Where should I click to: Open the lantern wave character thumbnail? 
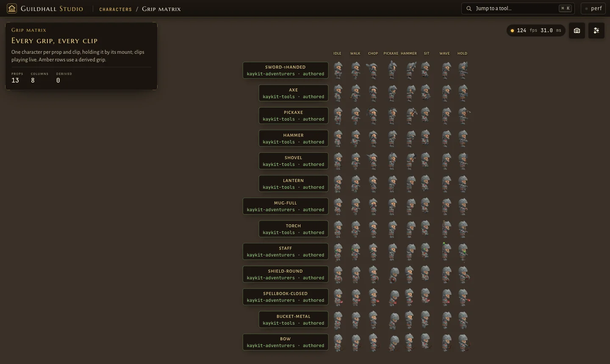pos(446,184)
